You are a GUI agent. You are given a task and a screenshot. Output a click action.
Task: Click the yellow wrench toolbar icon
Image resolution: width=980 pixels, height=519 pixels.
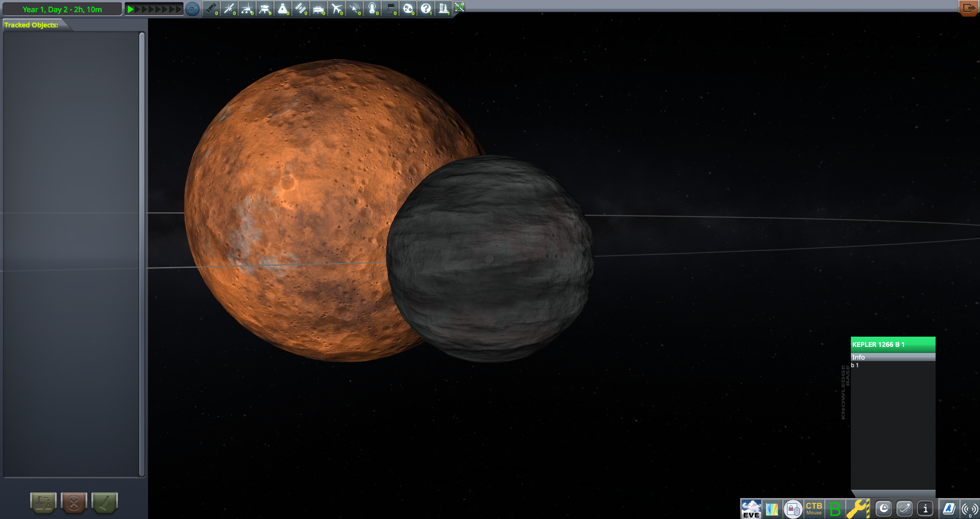[x=857, y=509]
